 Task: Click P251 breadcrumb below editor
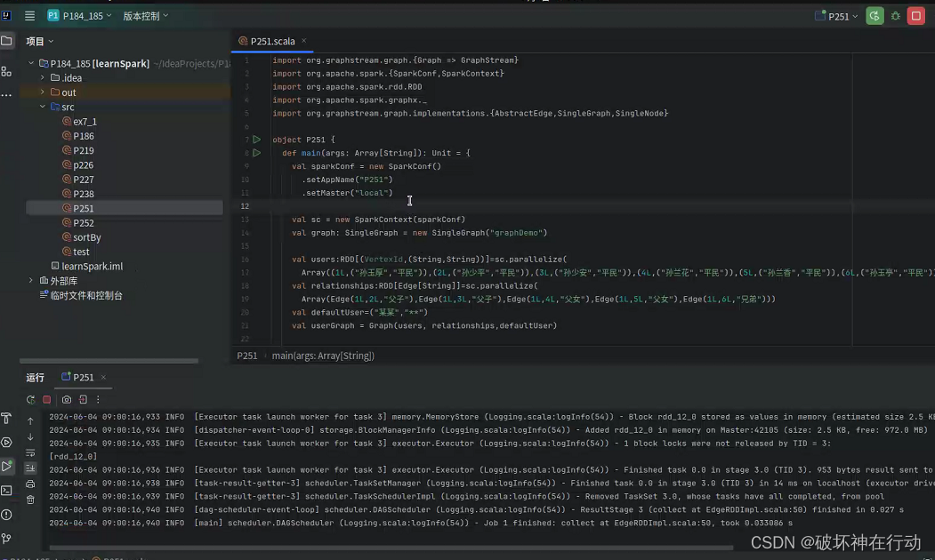[246, 356]
